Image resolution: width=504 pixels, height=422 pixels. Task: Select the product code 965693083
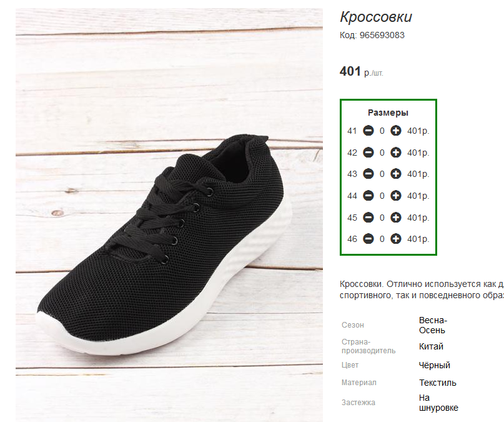pyautogui.click(x=382, y=35)
